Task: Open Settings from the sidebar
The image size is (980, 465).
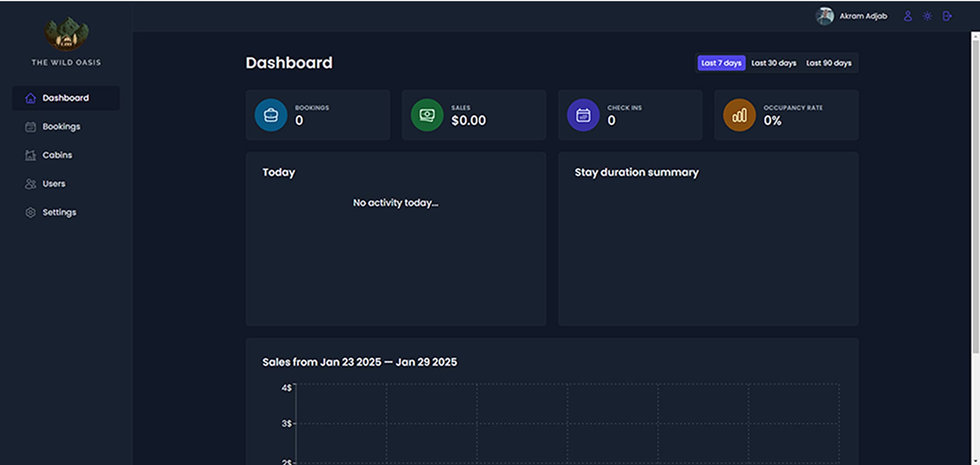Action: point(66,212)
